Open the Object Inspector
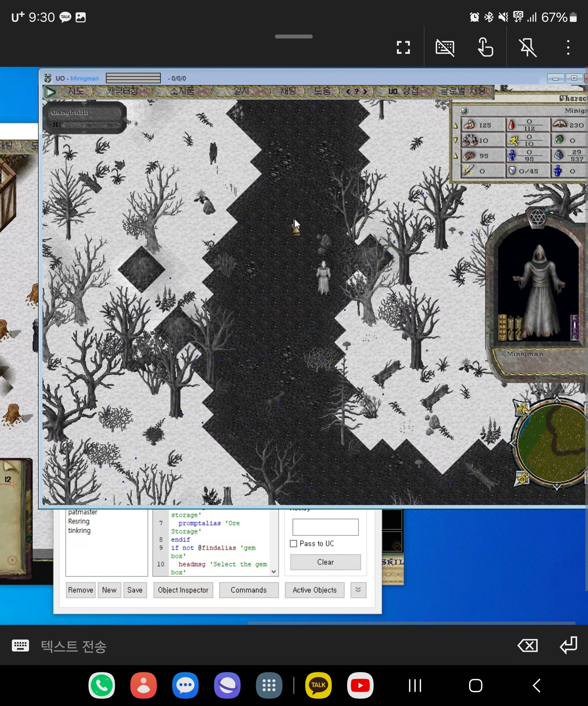Viewport: 588px width, 706px height. pos(183,590)
